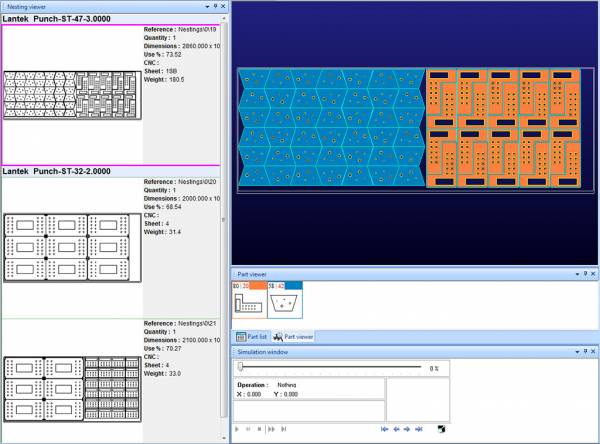Jump to first step with blue arrow
The height and width of the screenshot is (444, 600).
tap(385, 429)
